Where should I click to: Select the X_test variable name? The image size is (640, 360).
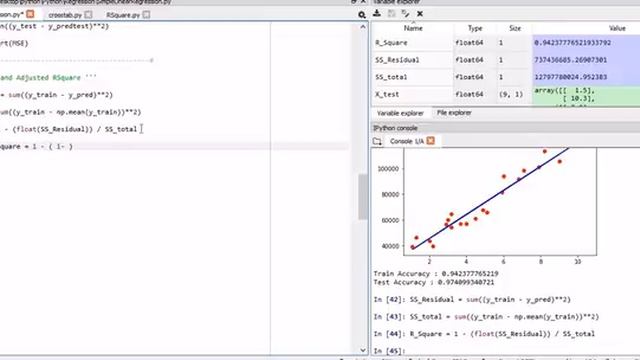click(387, 94)
